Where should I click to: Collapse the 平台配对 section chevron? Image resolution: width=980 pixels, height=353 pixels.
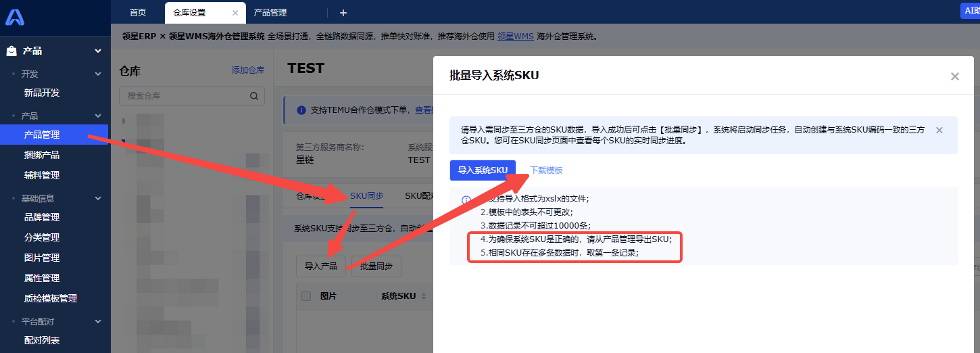[98, 321]
